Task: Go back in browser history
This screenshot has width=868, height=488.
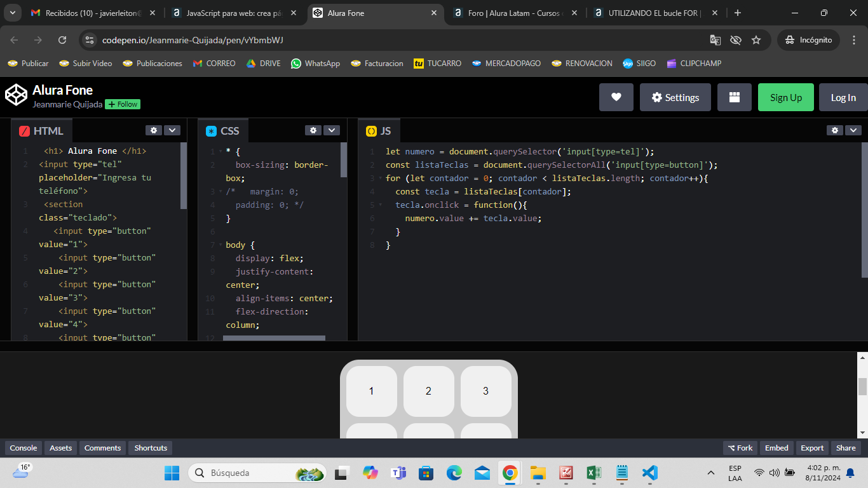Action: (14, 40)
